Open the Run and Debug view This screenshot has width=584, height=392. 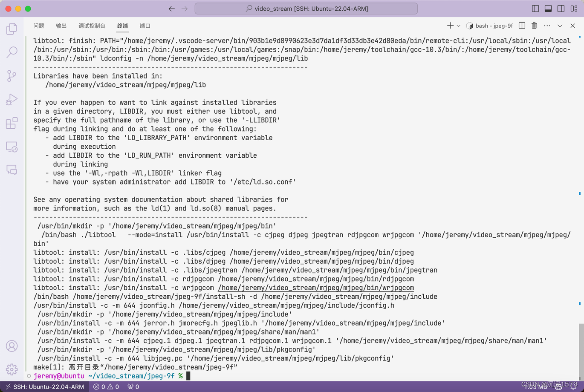click(x=12, y=99)
